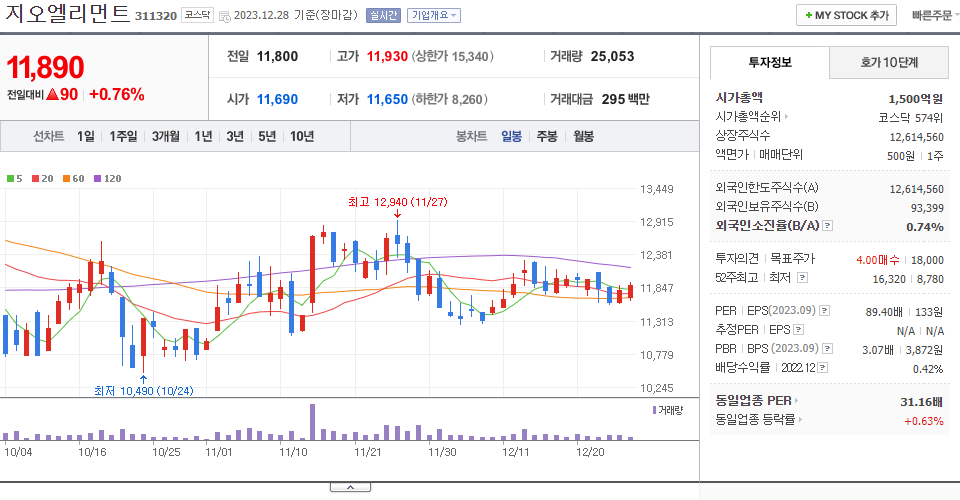
Task: Collapse chart with bottom arrow handle
Action: coord(350,487)
